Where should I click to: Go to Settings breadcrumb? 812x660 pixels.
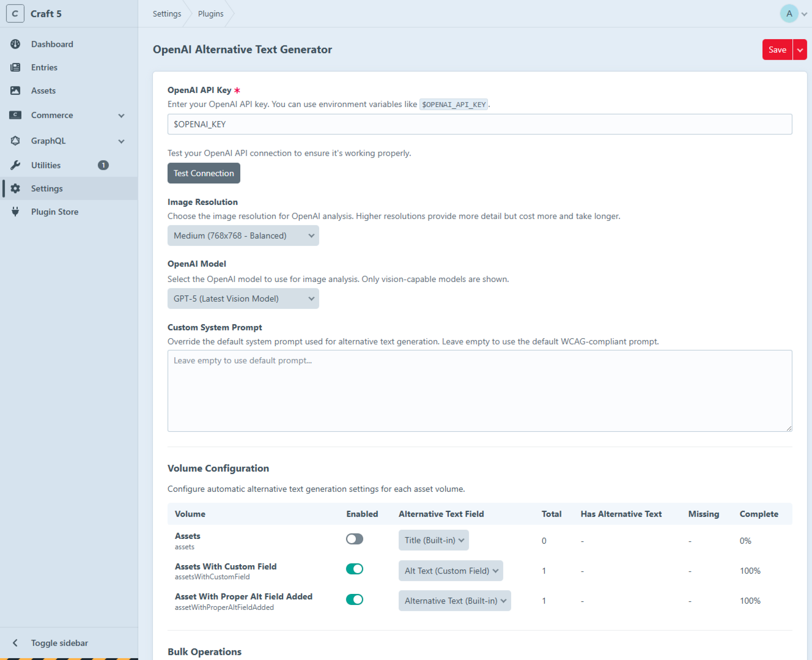point(166,14)
